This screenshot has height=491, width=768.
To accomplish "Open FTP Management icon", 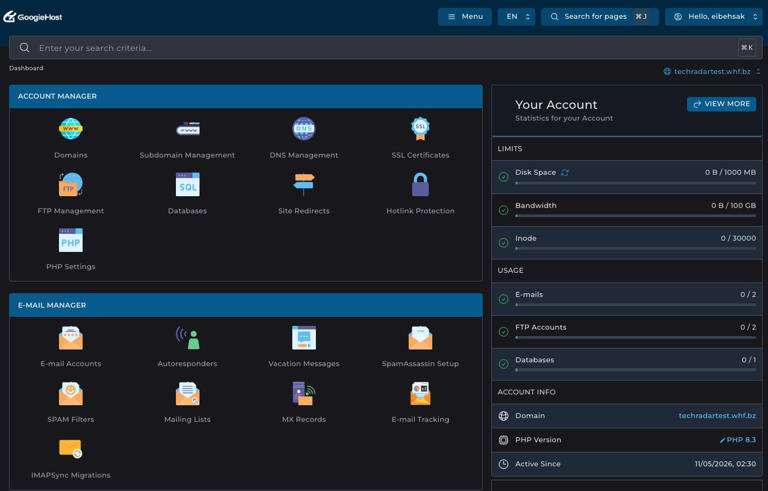I will click(71, 185).
